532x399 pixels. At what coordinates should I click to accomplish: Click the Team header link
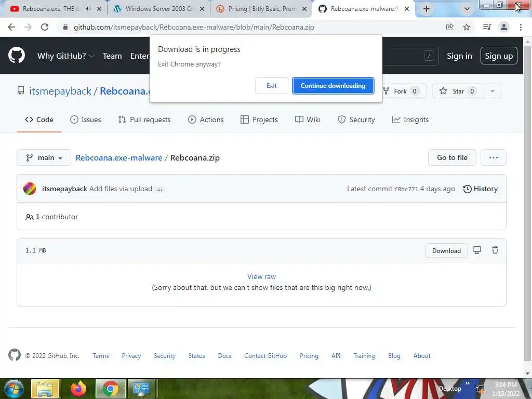tap(112, 56)
